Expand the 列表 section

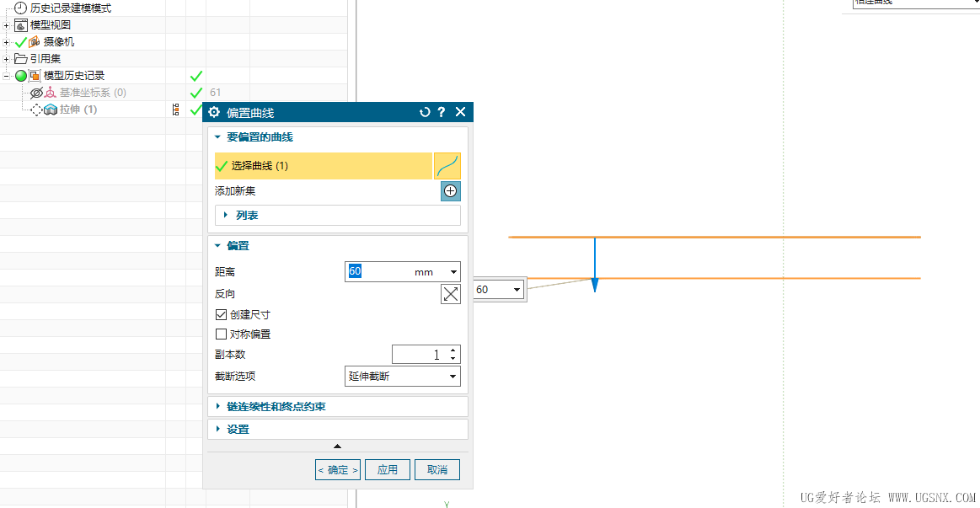tap(226, 215)
